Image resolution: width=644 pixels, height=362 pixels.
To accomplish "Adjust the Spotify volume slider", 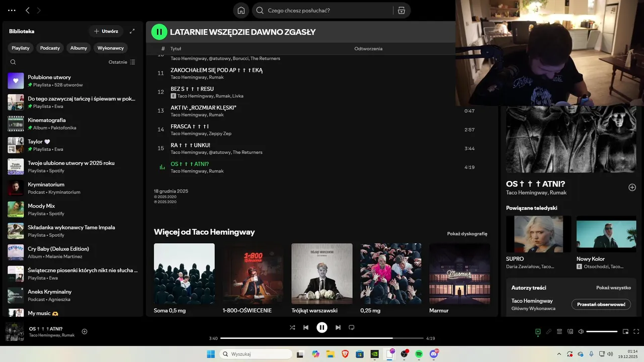I will 602,331.
